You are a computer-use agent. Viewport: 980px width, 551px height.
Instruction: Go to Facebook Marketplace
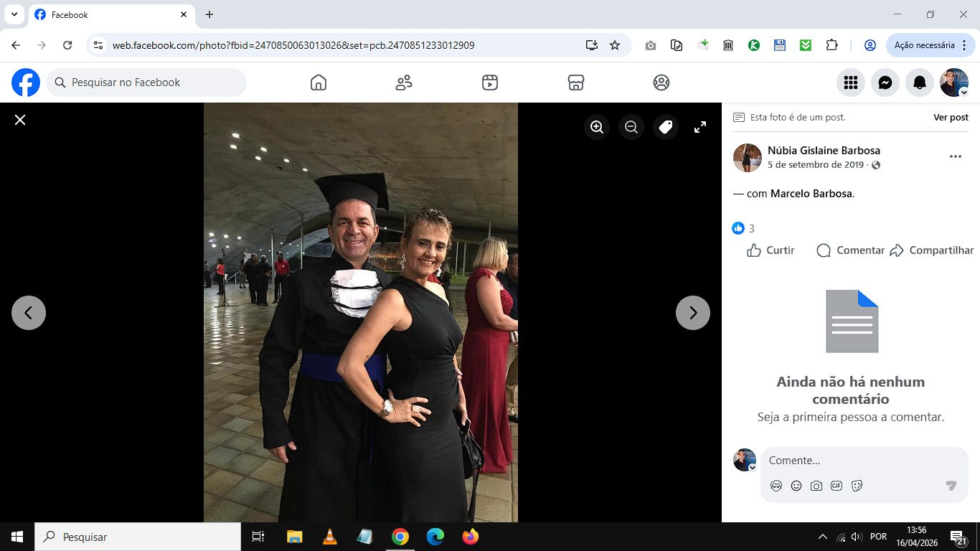tap(575, 83)
